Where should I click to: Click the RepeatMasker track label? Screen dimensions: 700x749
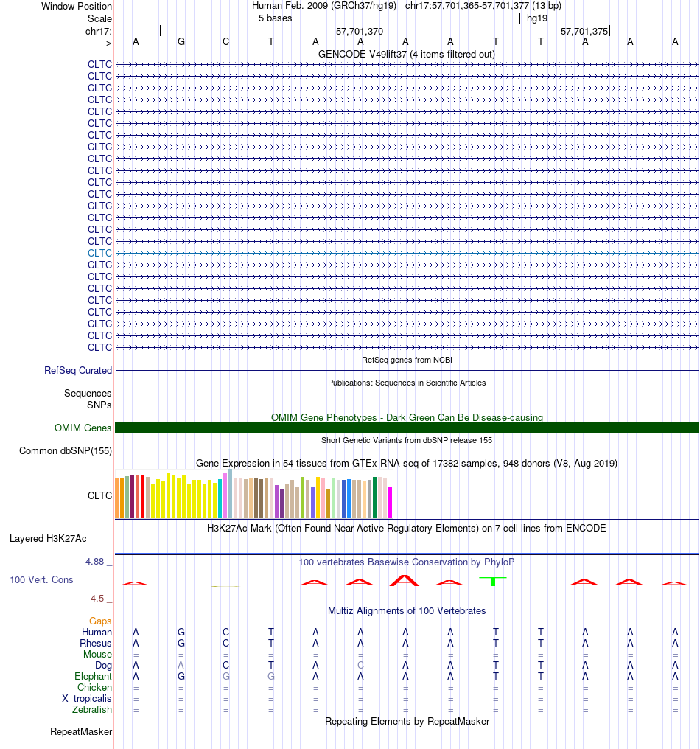tap(81, 732)
